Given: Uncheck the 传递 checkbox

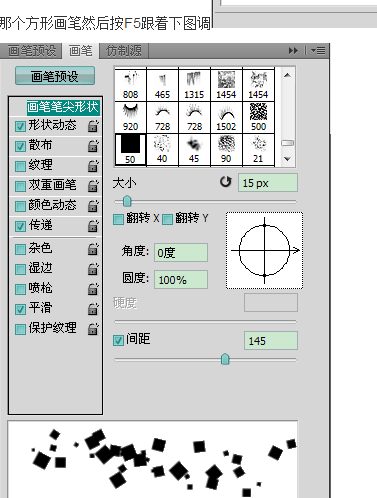Looking at the screenshot, I should click(x=20, y=226).
